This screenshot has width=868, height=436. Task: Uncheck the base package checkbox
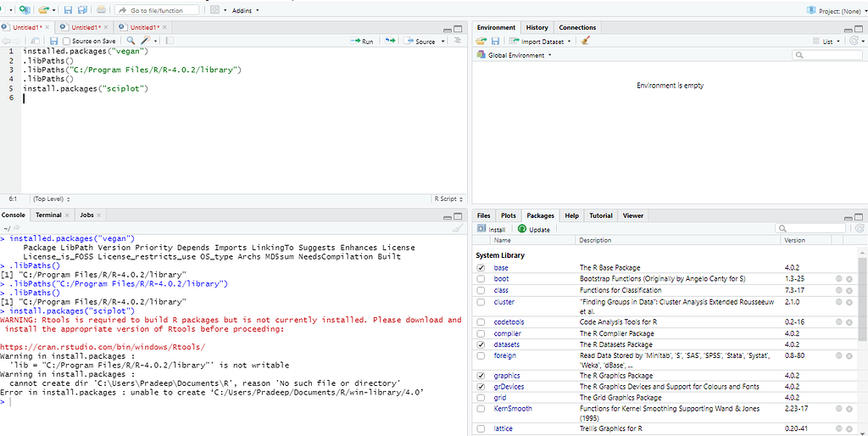point(481,267)
